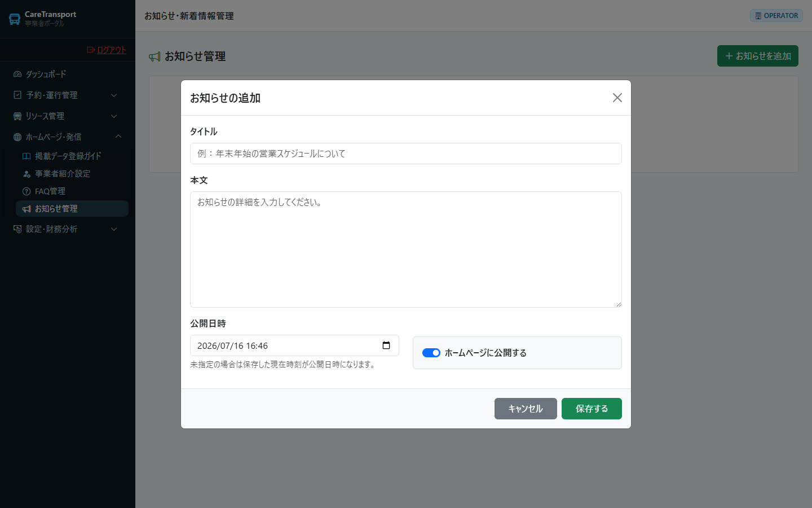
Task: Click the book icon for 掲載データ登録ガイド
Action: [x=27, y=156]
